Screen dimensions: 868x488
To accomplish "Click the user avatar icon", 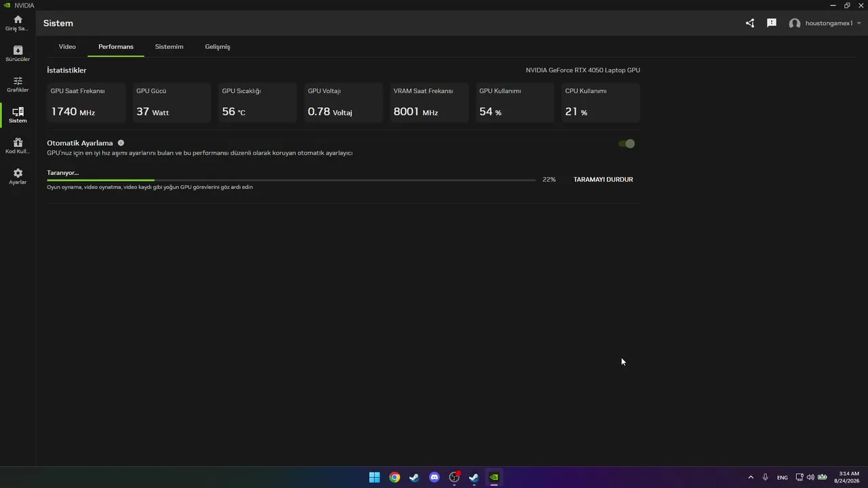I will coord(795,24).
